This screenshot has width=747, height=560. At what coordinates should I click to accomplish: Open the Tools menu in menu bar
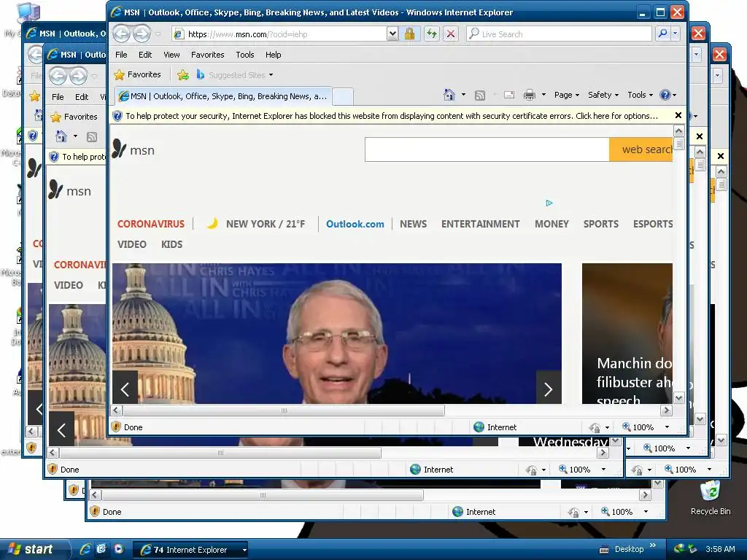pyautogui.click(x=245, y=55)
